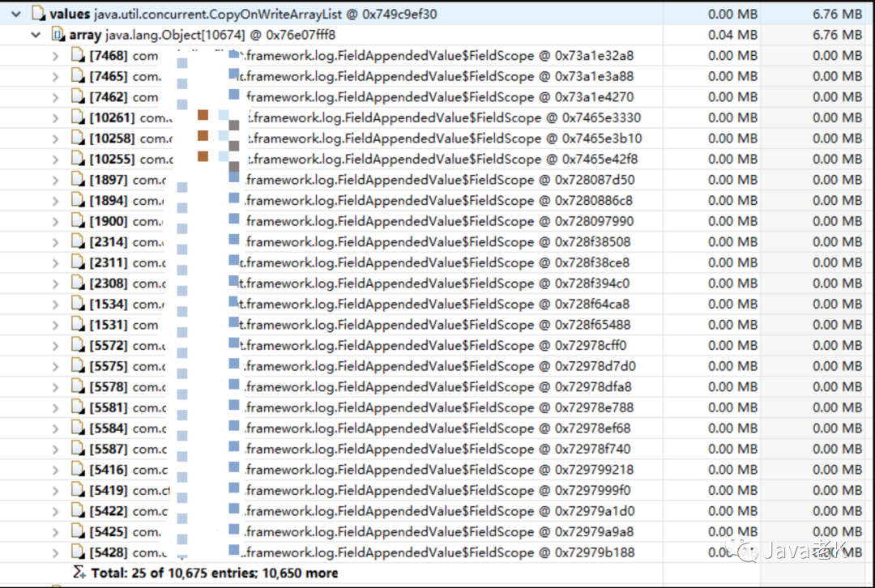Select row text ending in 0x7465e3330
875x588 pixels.
[365, 117]
